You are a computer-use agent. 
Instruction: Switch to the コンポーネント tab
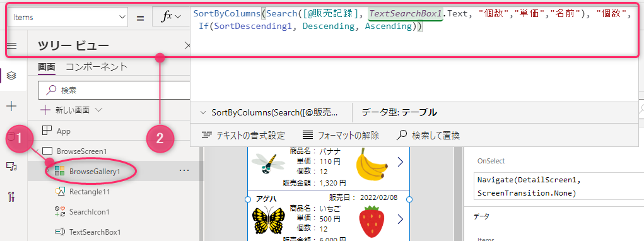pyautogui.click(x=97, y=67)
